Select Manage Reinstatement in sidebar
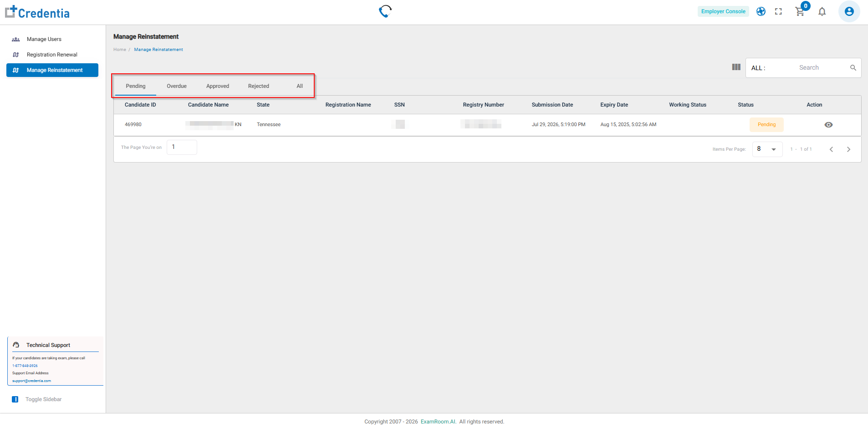Screen dimensions: 868x428 pos(52,70)
